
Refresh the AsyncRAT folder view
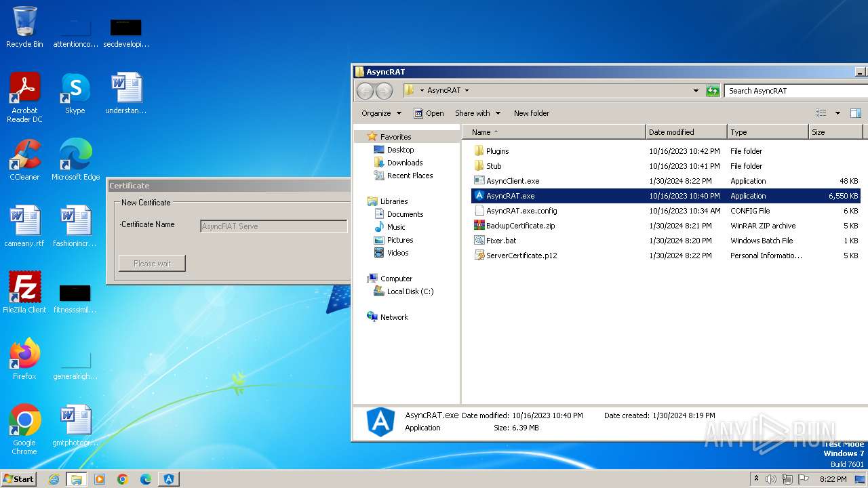click(713, 91)
